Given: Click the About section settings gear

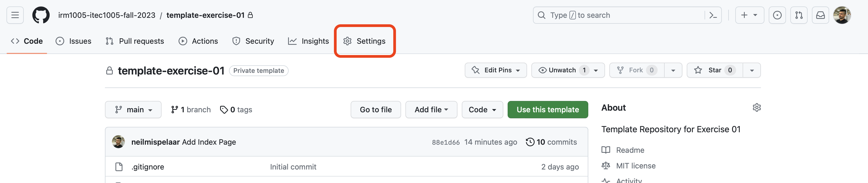Looking at the screenshot, I should click(x=757, y=107).
